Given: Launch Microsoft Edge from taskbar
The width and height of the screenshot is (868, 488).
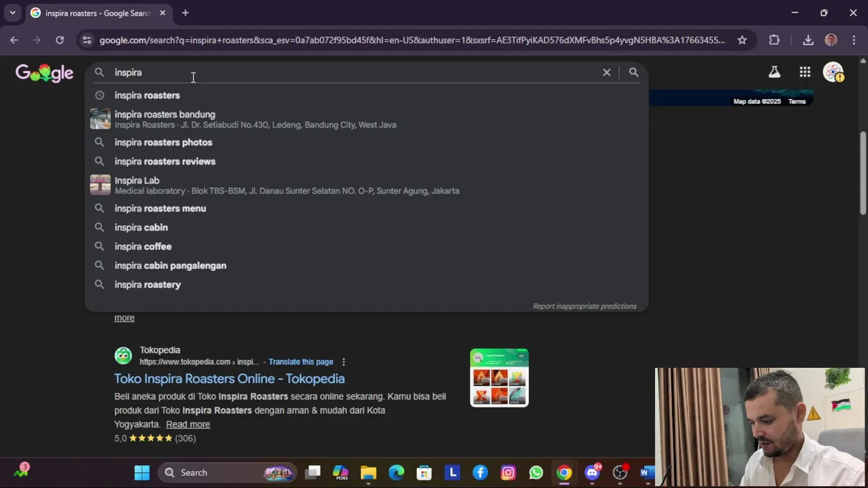Looking at the screenshot, I should point(396,472).
